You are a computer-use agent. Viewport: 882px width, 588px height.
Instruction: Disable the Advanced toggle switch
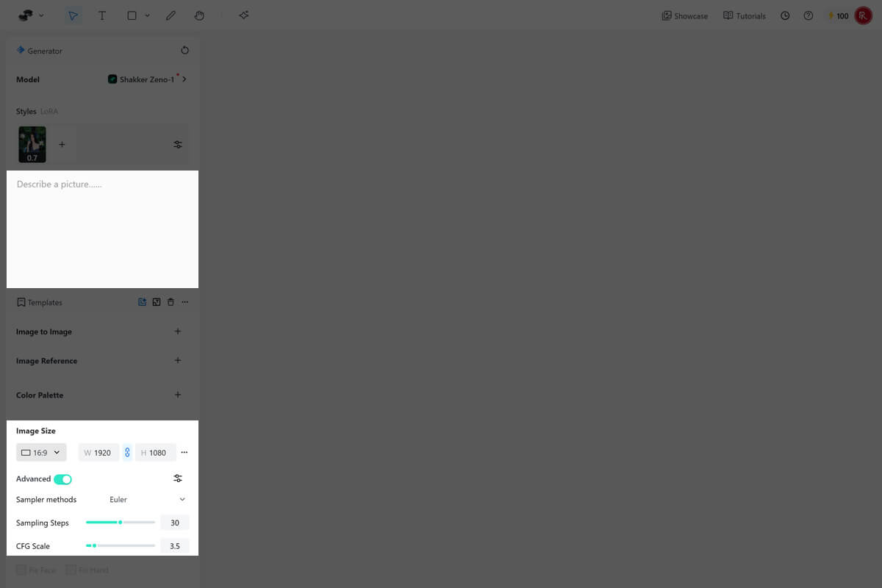click(62, 479)
